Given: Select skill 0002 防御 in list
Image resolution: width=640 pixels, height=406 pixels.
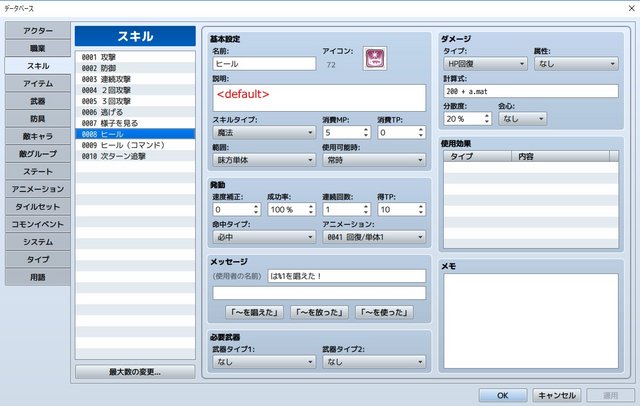Looking at the screenshot, I should 135,68.
